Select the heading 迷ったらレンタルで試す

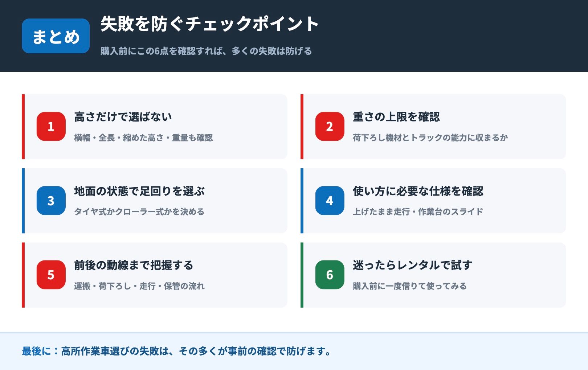(x=413, y=265)
